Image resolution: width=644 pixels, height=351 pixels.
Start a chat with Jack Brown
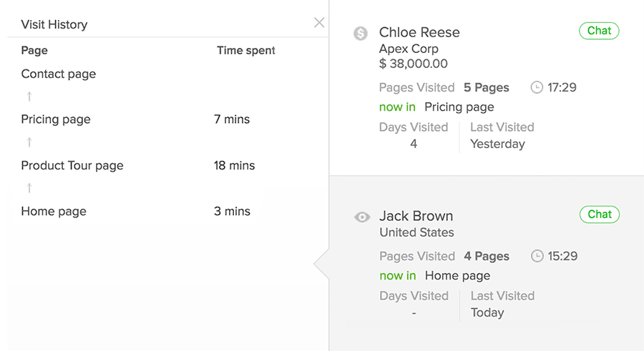(599, 214)
